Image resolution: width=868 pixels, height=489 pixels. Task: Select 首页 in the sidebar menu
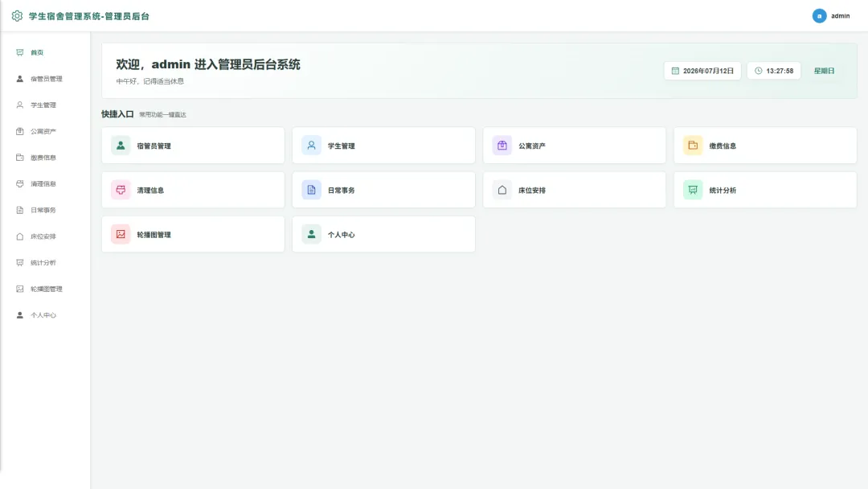45,52
